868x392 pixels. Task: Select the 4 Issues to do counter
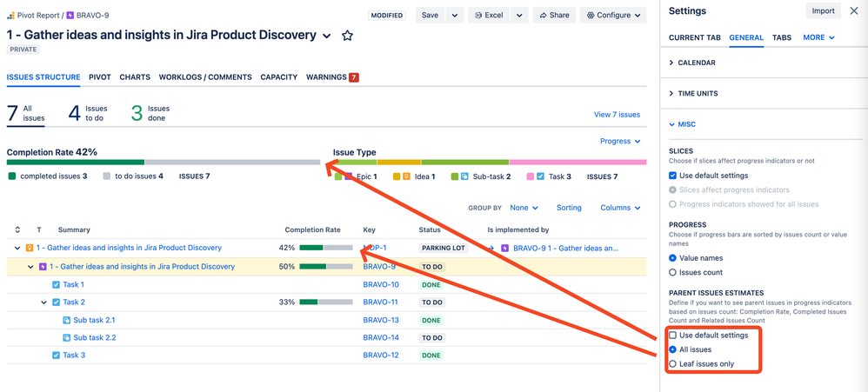tap(88, 113)
